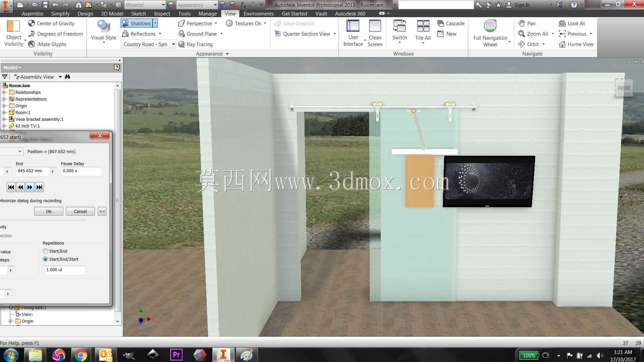This screenshot has height=362, width=644.
Task: Click the Clean Screen icon
Action: [375, 26]
